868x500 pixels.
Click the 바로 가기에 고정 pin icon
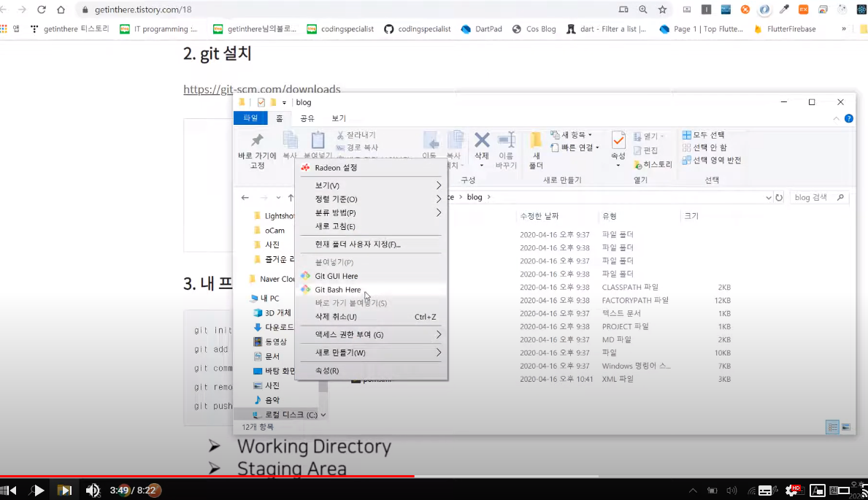tap(257, 140)
